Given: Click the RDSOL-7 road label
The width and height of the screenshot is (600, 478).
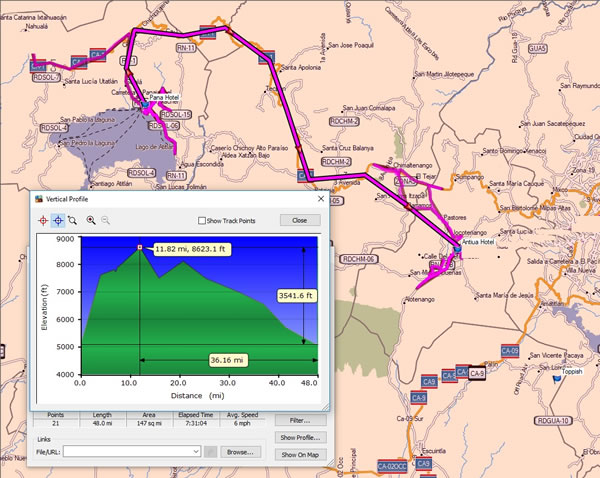Looking at the screenshot, I should 47,78.
